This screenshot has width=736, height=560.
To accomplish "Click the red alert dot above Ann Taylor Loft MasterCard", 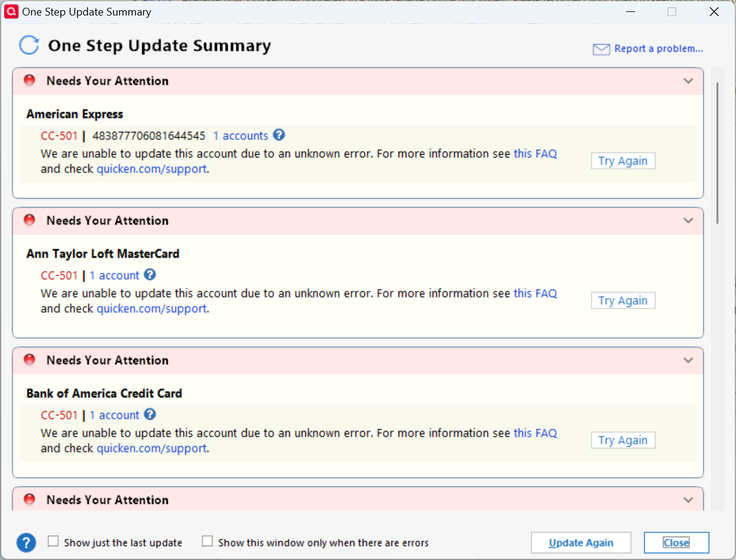I will click(29, 220).
